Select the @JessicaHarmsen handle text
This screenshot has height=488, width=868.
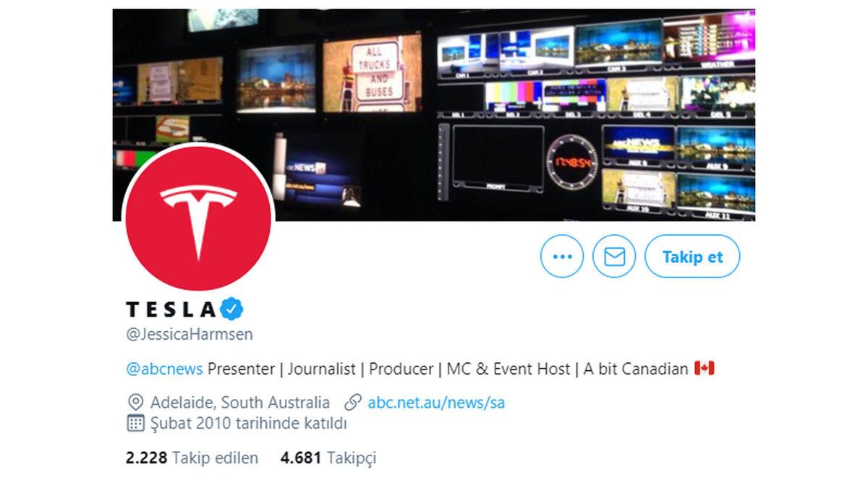pyautogui.click(x=190, y=334)
